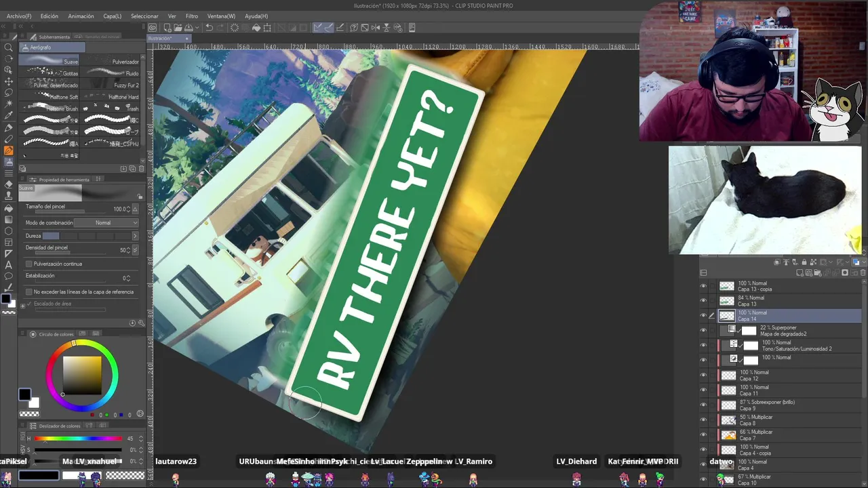Hide the Mapa de degradado2 layer

[x=703, y=331]
